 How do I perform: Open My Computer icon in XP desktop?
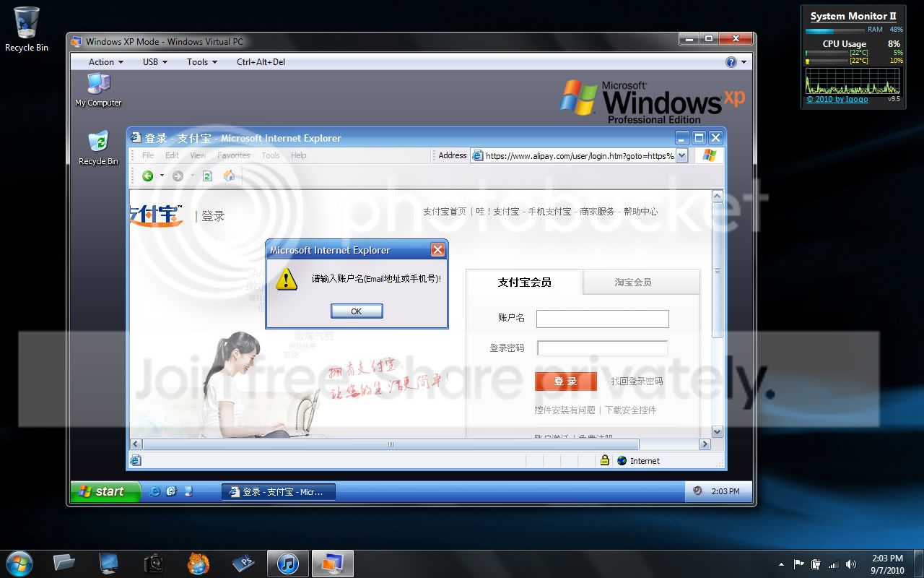[x=98, y=90]
